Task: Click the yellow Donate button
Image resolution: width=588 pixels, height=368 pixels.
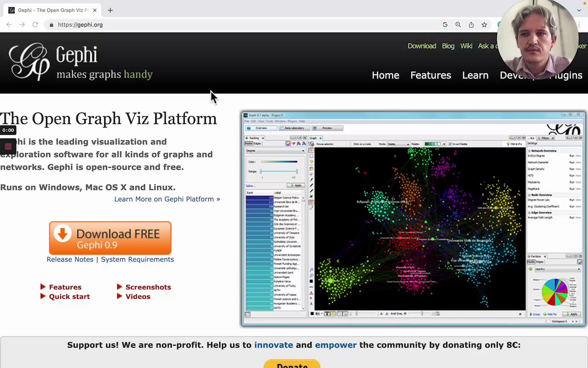Action: coord(292,364)
